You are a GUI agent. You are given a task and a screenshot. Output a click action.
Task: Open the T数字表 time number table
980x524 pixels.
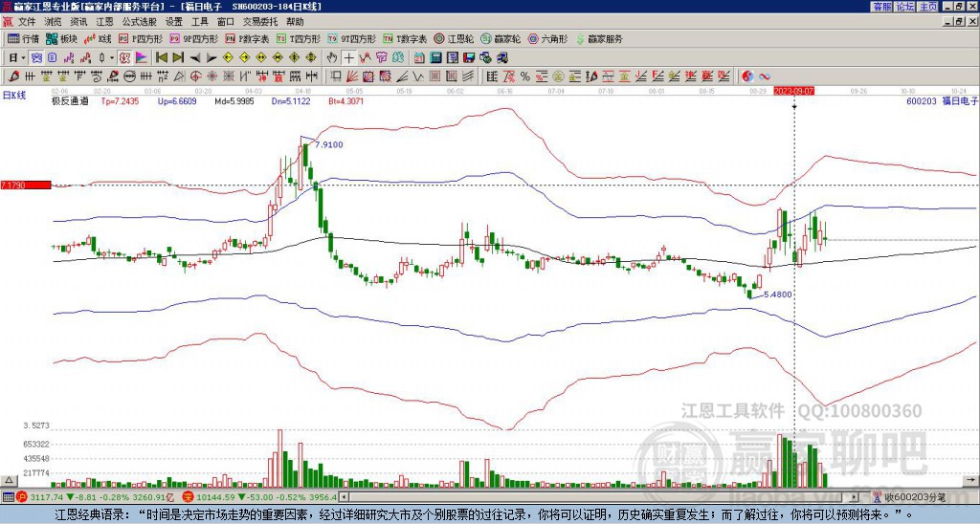405,38
